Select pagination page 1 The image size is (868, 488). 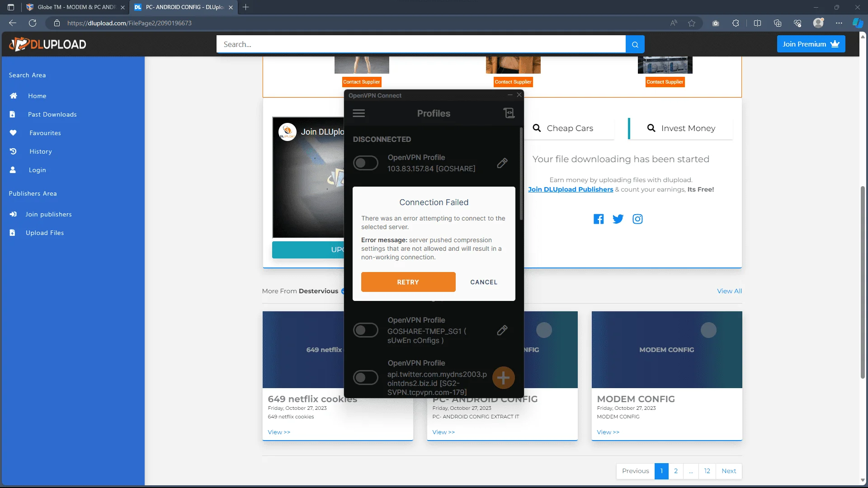click(661, 471)
